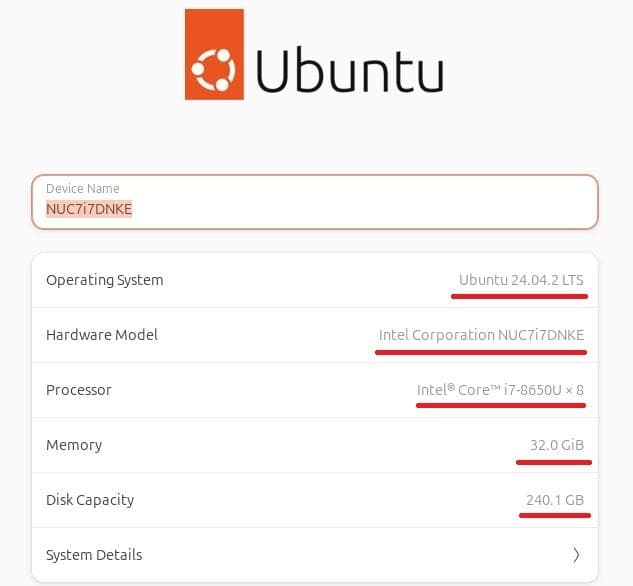Viewport: 633px width, 586px height.
Task: Click the red underline under the processor value
Action: tap(501, 405)
